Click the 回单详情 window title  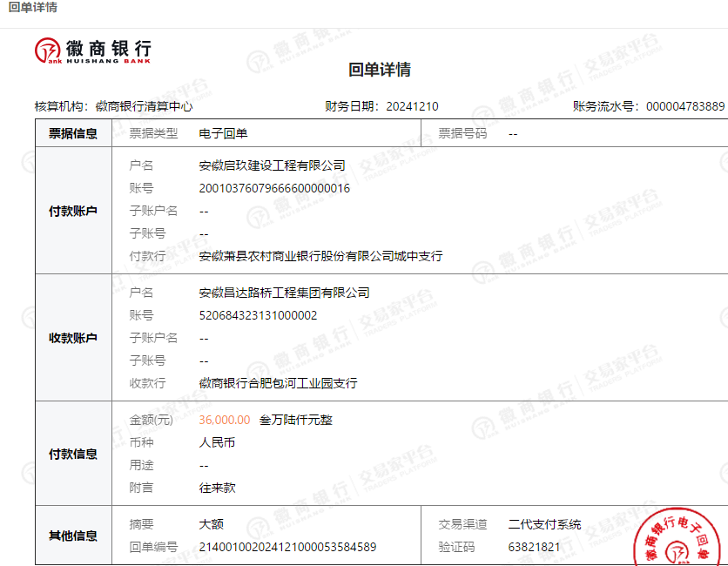coord(32,8)
